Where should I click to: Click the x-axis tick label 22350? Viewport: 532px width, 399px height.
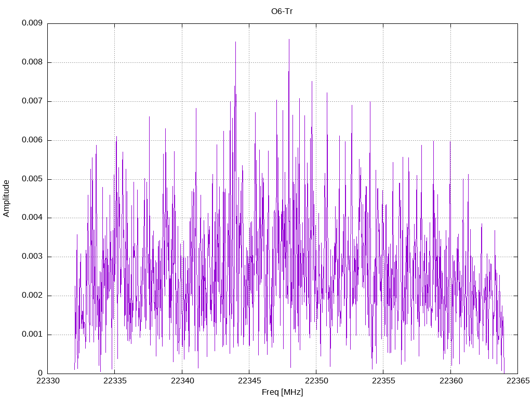[316, 381]
